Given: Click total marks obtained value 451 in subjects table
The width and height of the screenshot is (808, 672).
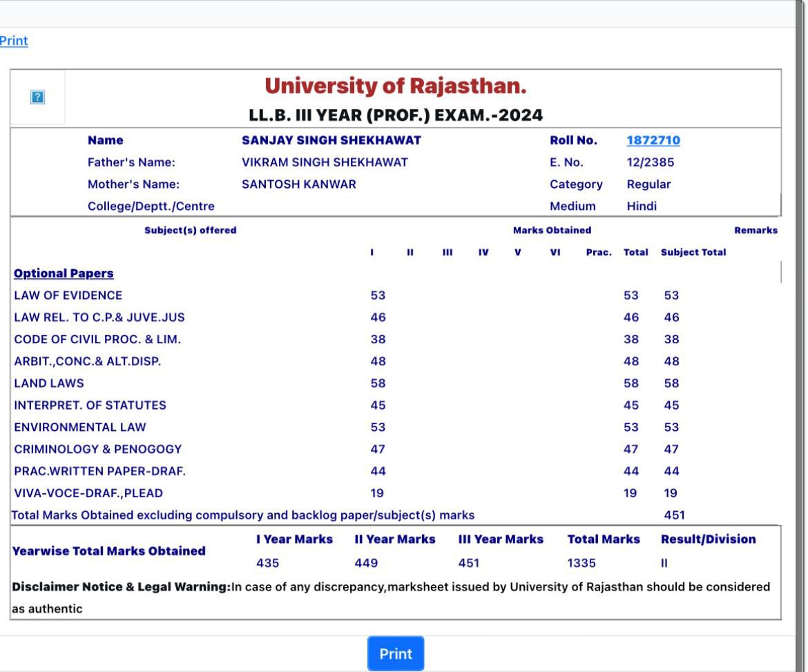Looking at the screenshot, I should (674, 515).
